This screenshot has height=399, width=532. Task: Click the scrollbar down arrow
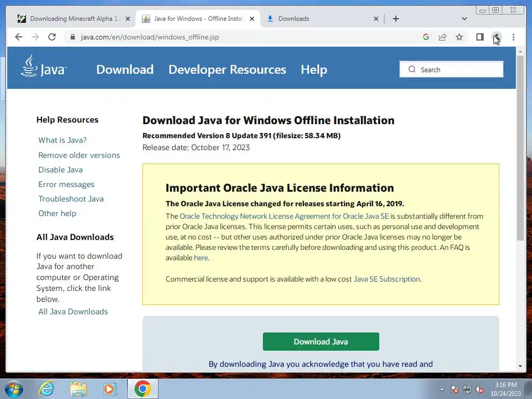[x=520, y=366]
